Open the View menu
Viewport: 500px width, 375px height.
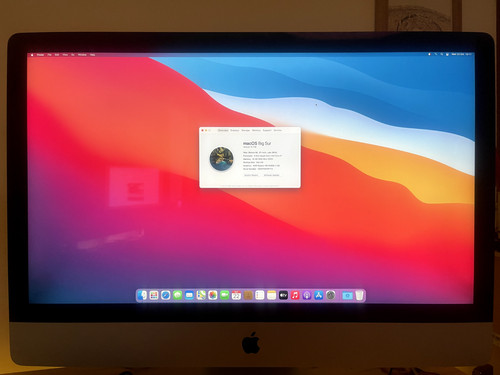click(65, 55)
